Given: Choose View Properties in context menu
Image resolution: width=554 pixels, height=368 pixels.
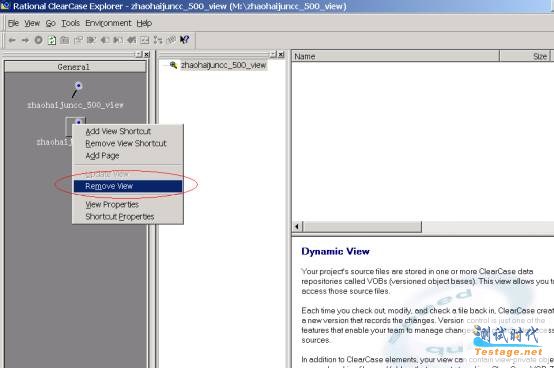Looking at the screenshot, I should (112, 204).
